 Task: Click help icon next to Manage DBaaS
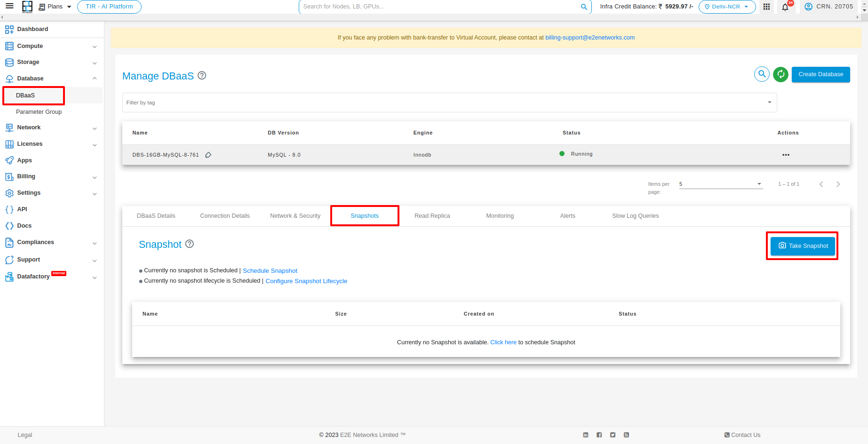(202, 75)
